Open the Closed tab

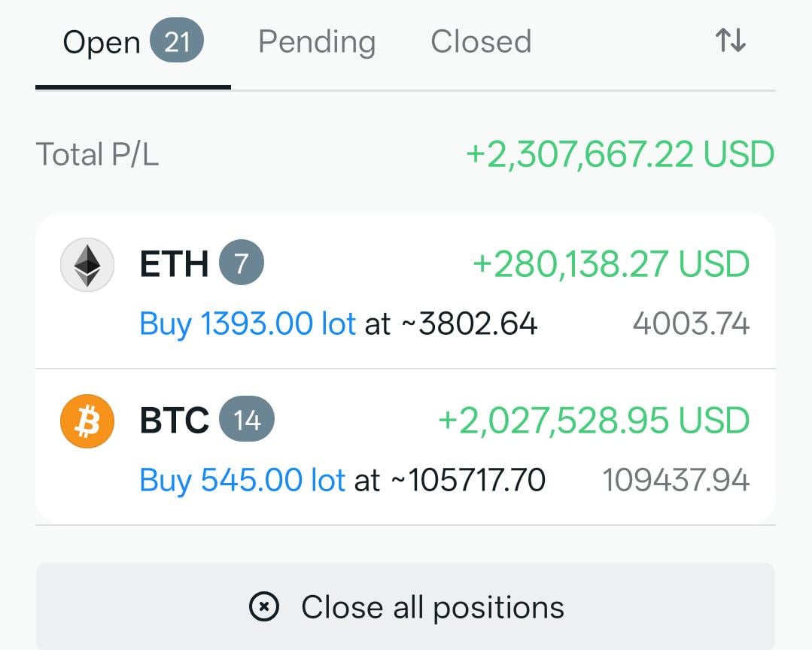481,42
